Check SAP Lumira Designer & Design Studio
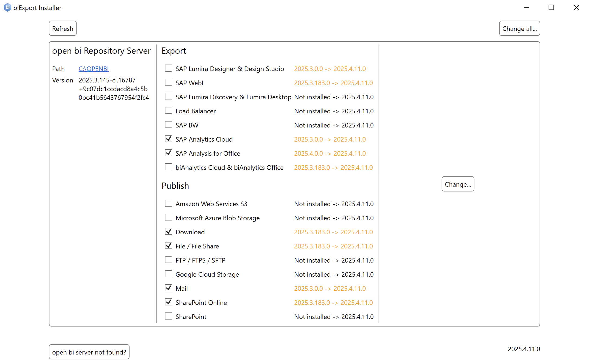The image size is (589, 364). (x=168, y=68)
